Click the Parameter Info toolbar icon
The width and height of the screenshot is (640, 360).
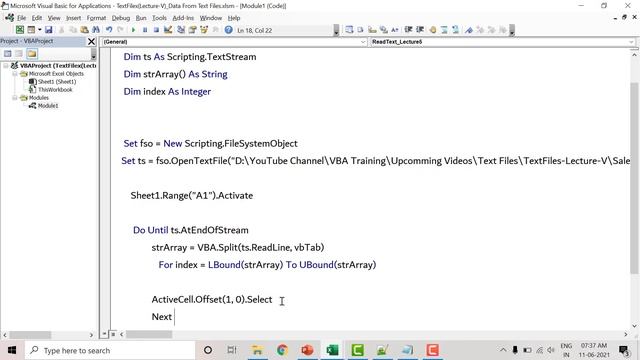384,30
